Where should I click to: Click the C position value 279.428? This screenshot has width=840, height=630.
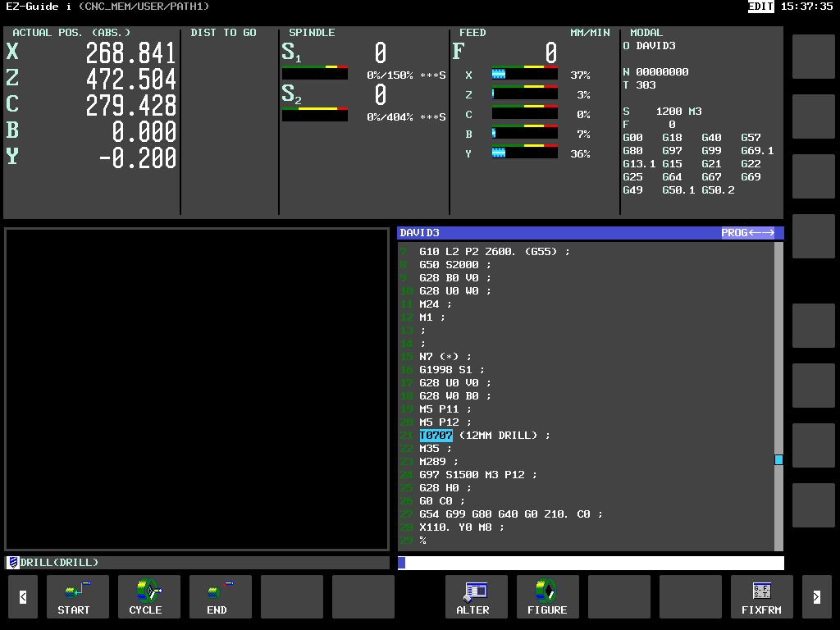pyautogui.click(x=130, y=106)
